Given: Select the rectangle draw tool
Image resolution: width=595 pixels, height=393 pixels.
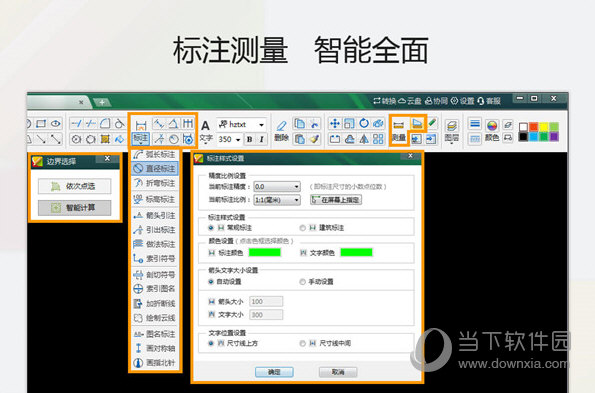Looking at the screenshot, I should [x=41, y=124].
